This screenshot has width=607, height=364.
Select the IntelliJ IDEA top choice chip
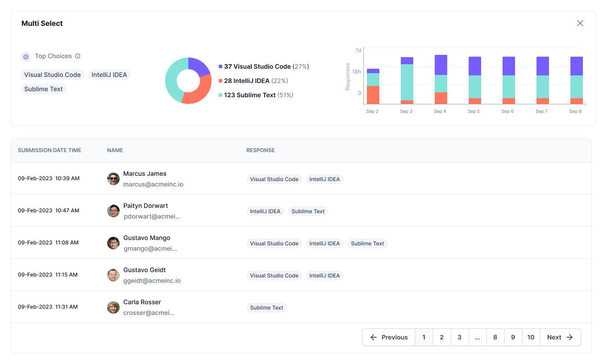109,75
